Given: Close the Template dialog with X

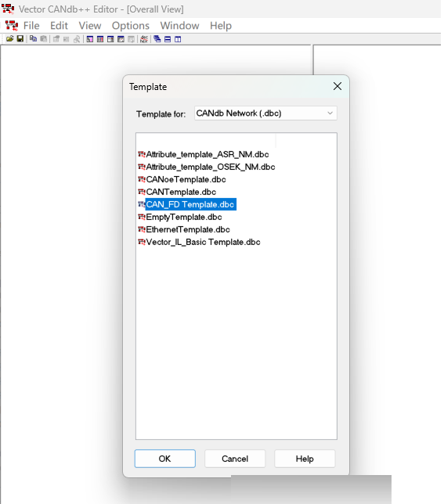Looking at the screenshot, I should coord(338,86).
